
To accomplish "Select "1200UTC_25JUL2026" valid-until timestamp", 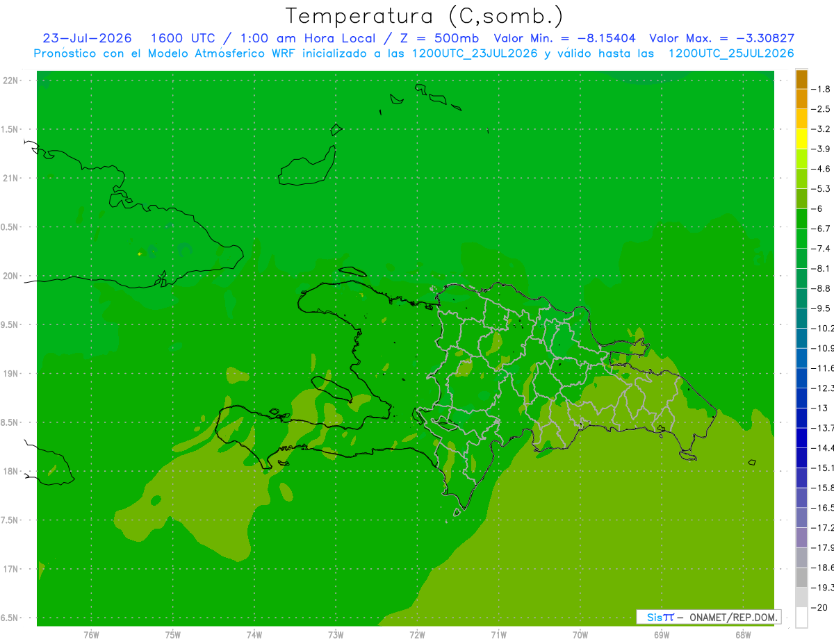I will coord(730,53).
